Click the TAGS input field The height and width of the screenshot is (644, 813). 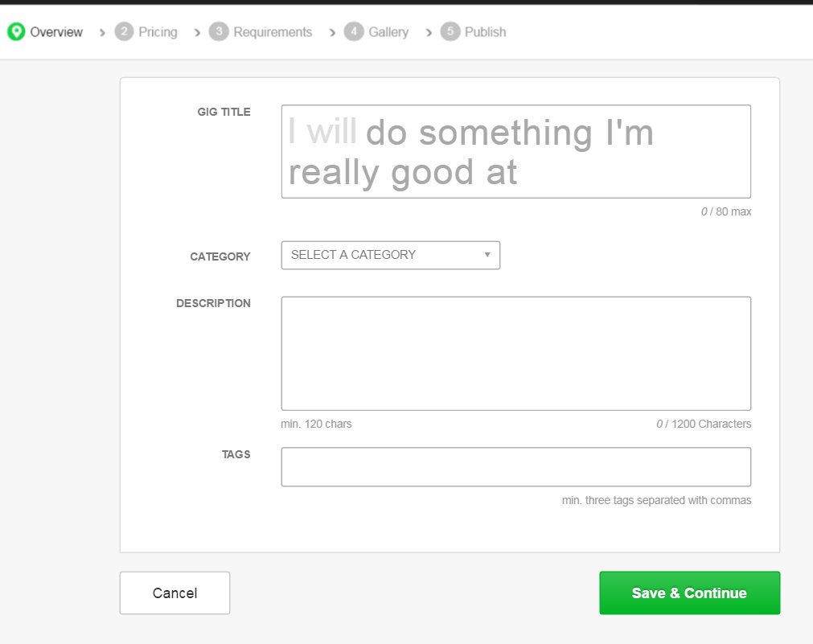[x=515, y=466]
